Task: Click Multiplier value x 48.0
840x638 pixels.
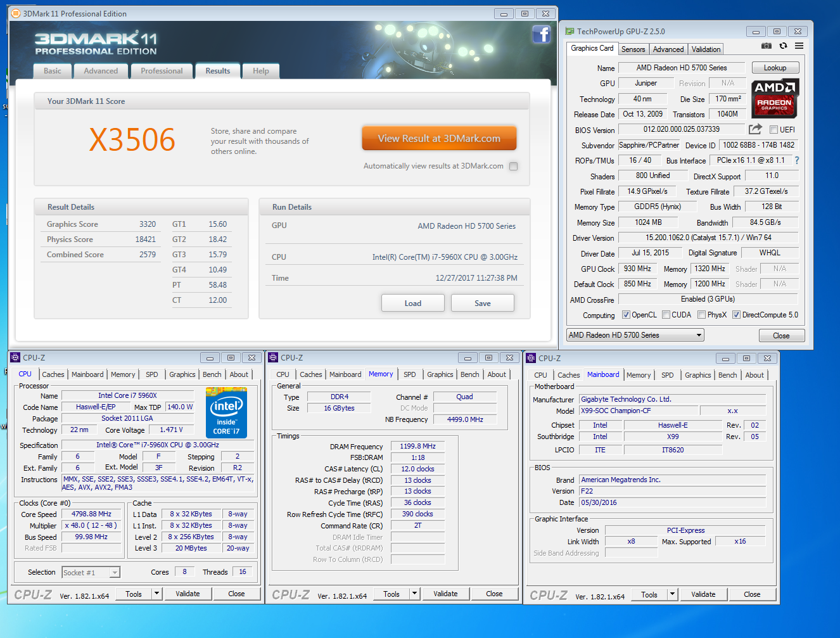Action: click(x=92, y=525)
